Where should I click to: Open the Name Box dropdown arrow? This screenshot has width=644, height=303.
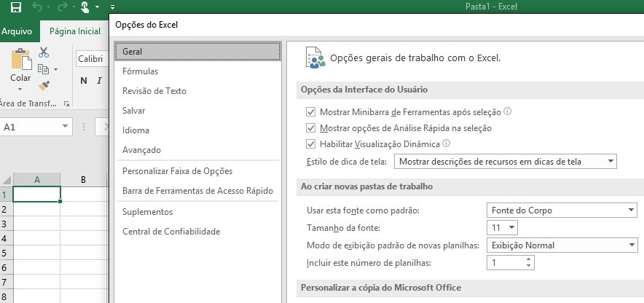coord(65,127)
